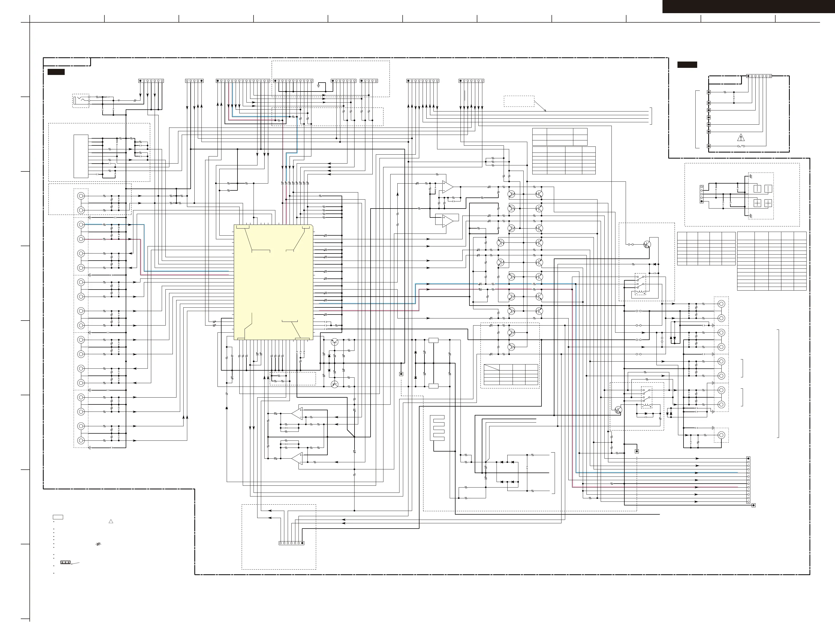The image size is (835, 644).
Task: Select the bridge rectifier diode group
Action: tap(507, 472)
